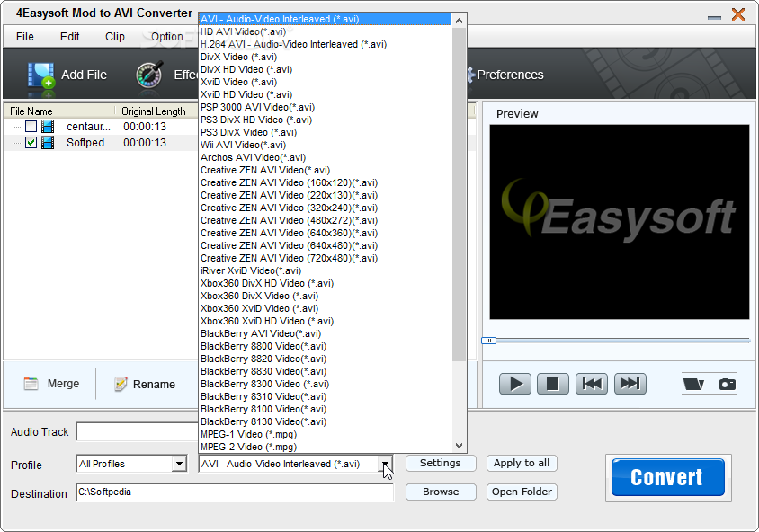The width and height of the screenshot is (759, 532).
Task: Click the Destination path field
Action: pyautogui.click(x=235, y=492)
